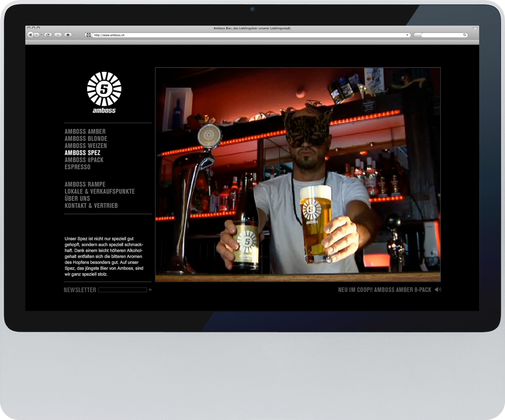Open the Amboss Blonde menu item
505x420 pixels.
click(86, 139)
